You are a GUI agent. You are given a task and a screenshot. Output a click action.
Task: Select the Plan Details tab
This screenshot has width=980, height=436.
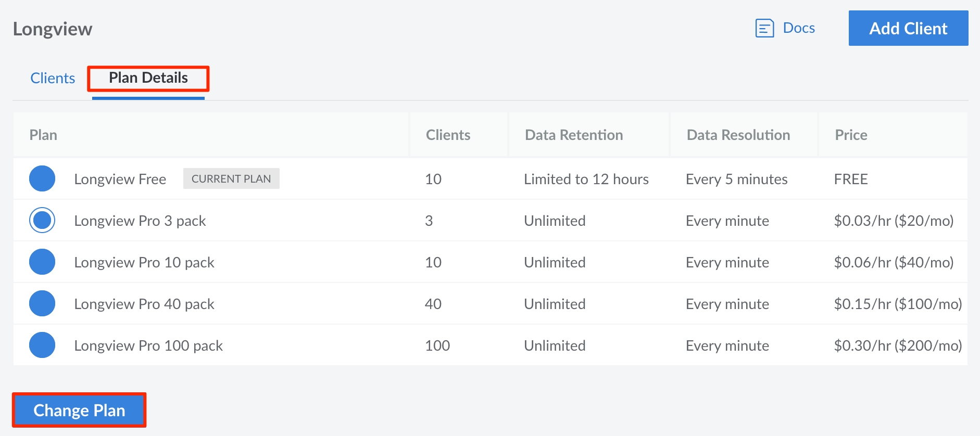[x=148, y=78]
